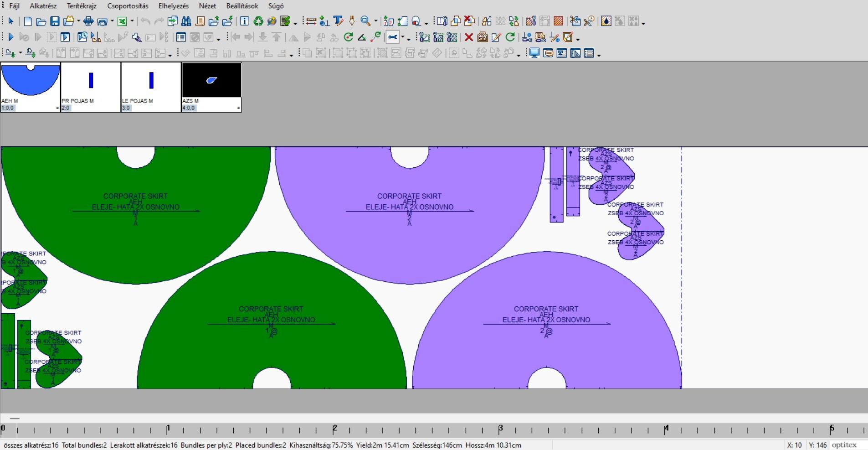Open the Nézet menu
This screenshot has width=868, height=450.
pos(207,6)
